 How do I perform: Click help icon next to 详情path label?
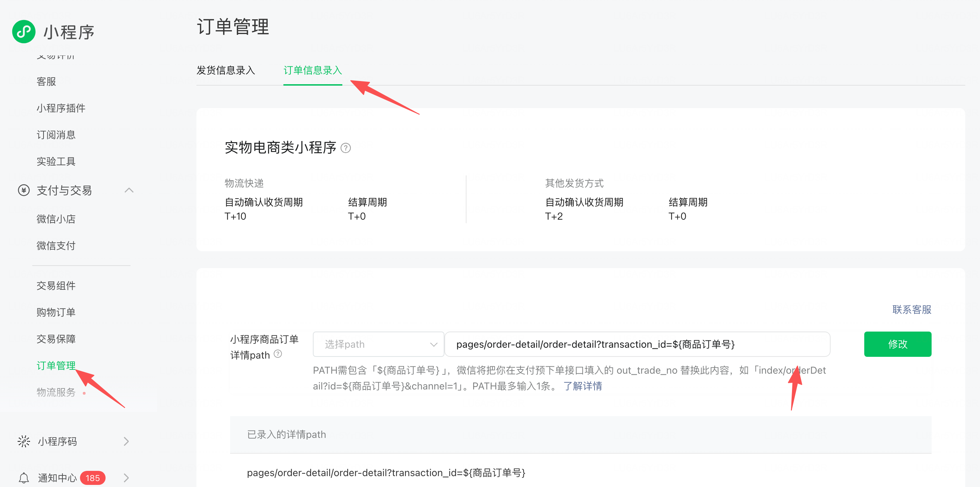(278, 354)
